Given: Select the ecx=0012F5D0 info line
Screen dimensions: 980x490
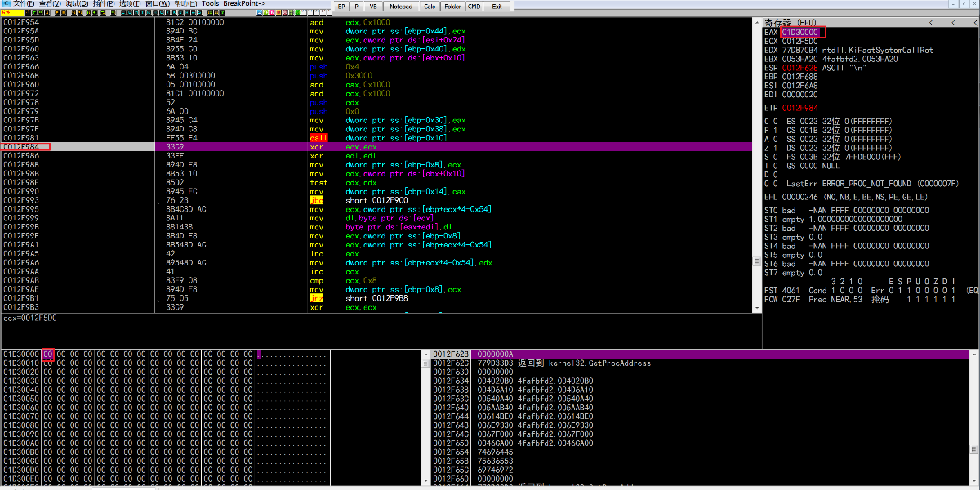Looking at the screenshot, I should pyautogui.click(x=29, y=317).
